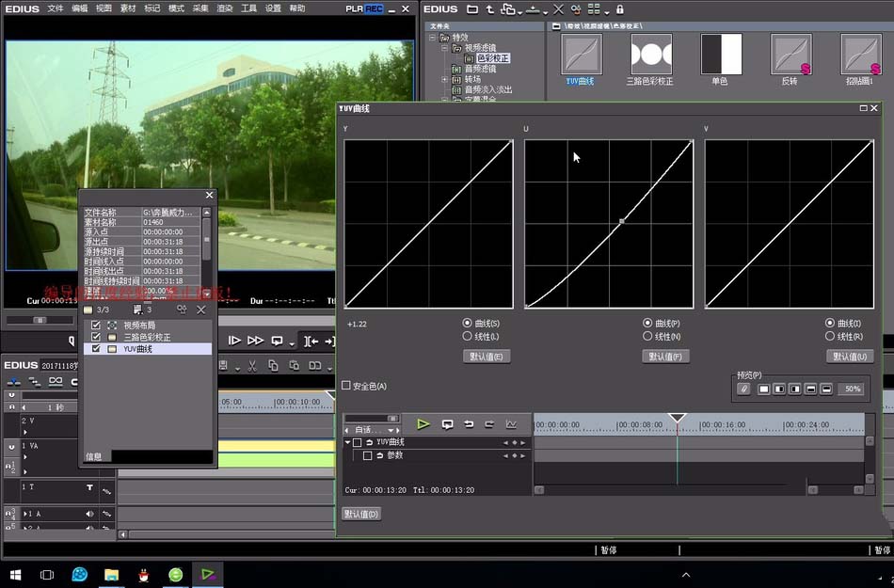
Task: Expand the 转场 tree node
Action: 444,79
